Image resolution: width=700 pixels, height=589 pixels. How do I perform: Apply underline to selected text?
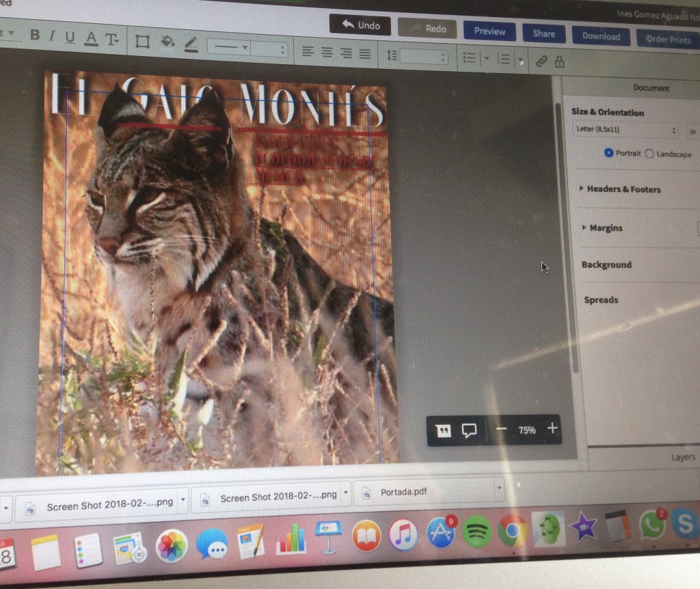[70, 38]
